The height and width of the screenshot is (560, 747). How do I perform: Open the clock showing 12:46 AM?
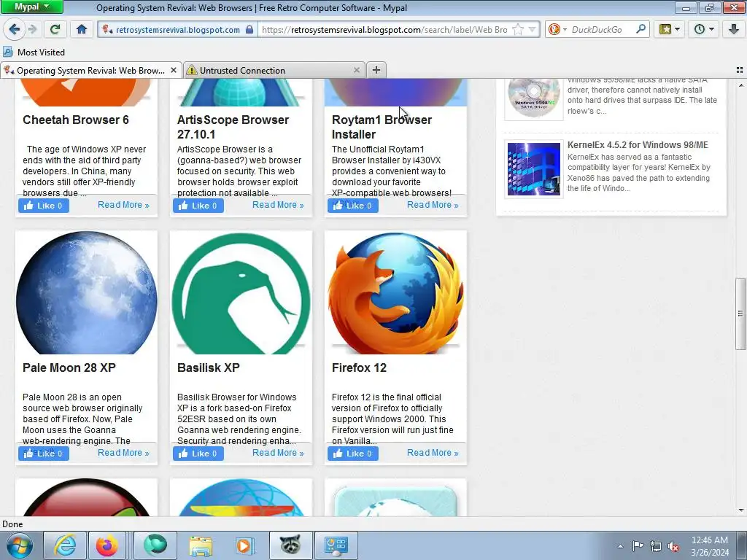point(710,546)
